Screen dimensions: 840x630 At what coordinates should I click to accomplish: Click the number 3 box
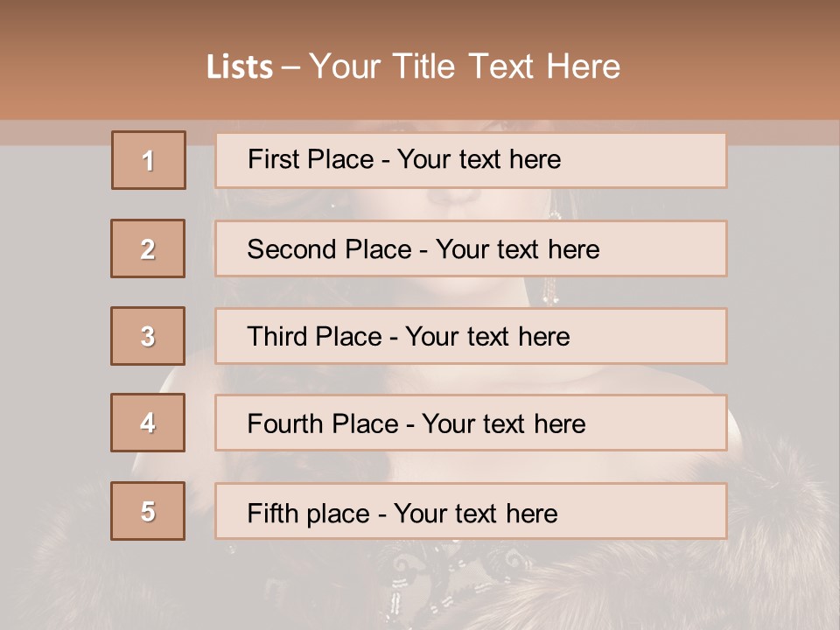coord(148,336)
